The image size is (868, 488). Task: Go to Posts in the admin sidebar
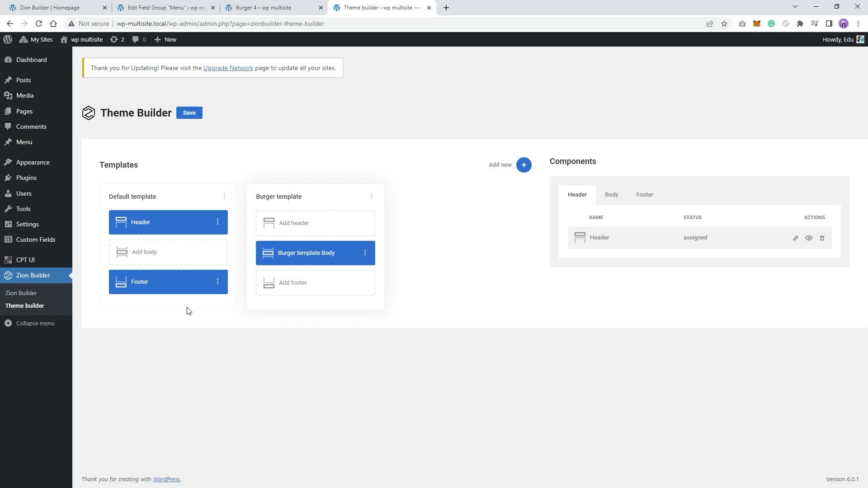point(36,80)
